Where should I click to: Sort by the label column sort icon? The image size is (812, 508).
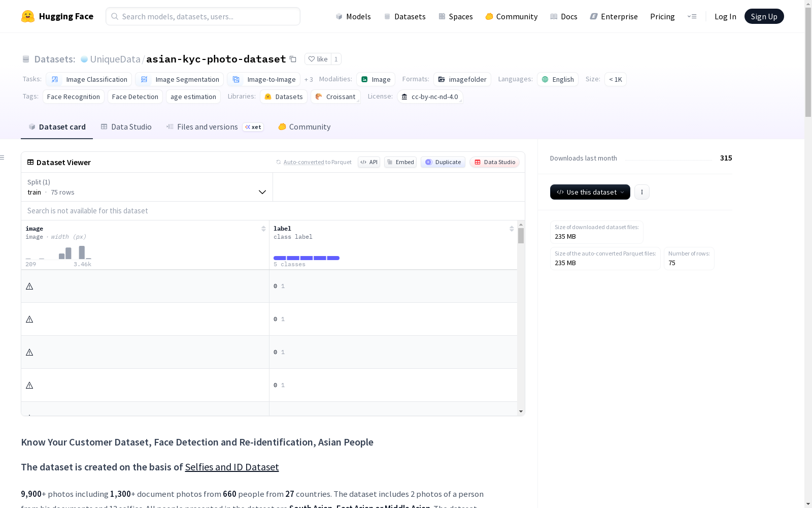point(512,229)
